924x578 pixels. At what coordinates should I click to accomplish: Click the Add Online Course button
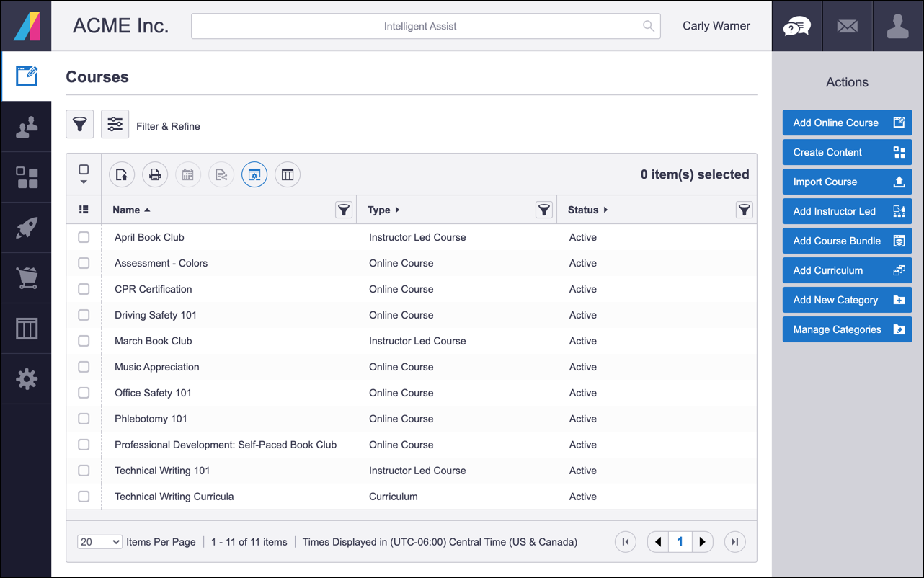pos(847,123)
